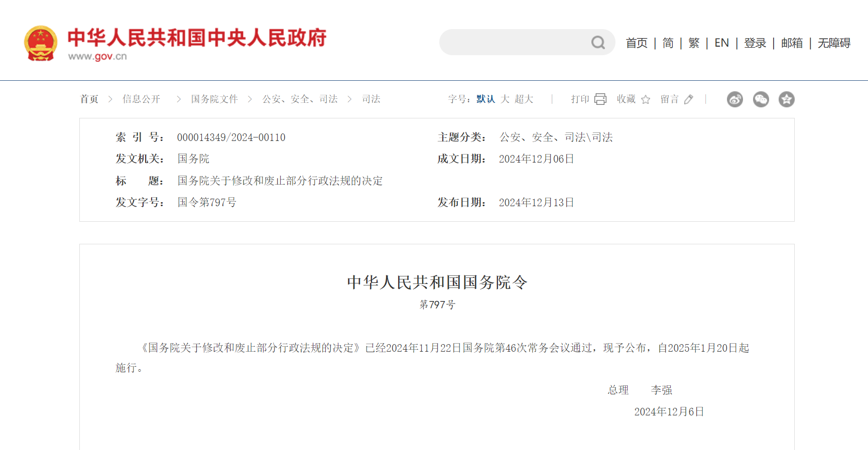This screenshot has width=868, height=450.
Task: Click the 发文字号 field label
Action: coord(140,203)
